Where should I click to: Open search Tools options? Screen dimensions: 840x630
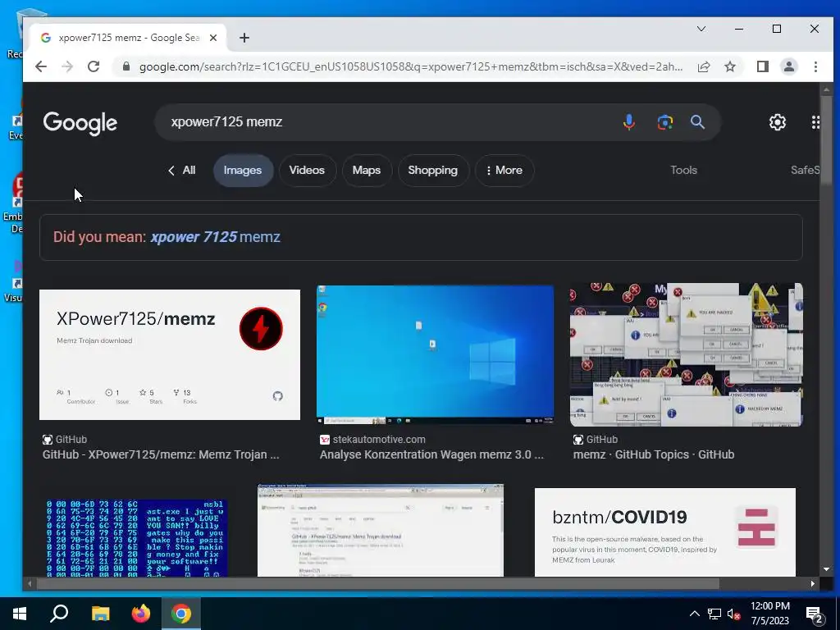coord(683,171)
